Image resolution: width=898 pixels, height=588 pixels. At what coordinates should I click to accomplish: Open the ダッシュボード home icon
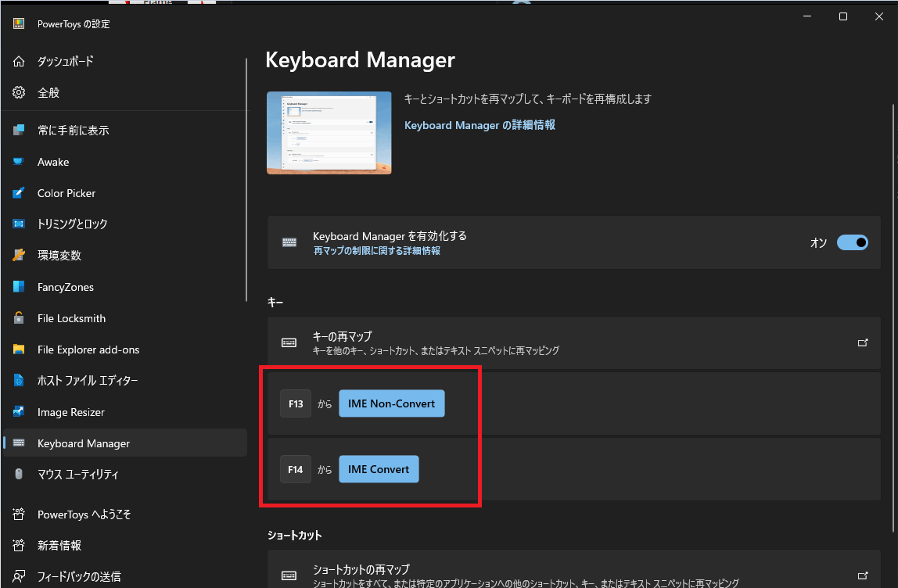point(19,61)
